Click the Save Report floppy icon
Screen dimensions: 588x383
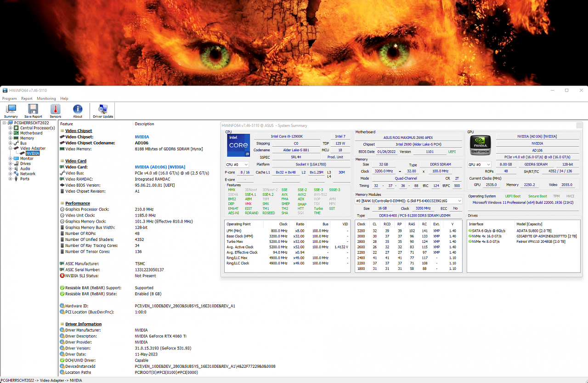pos(33,109)
